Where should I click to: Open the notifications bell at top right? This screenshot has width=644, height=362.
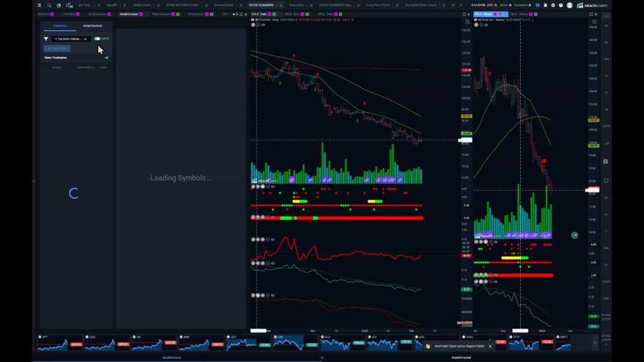coord(546,5)
